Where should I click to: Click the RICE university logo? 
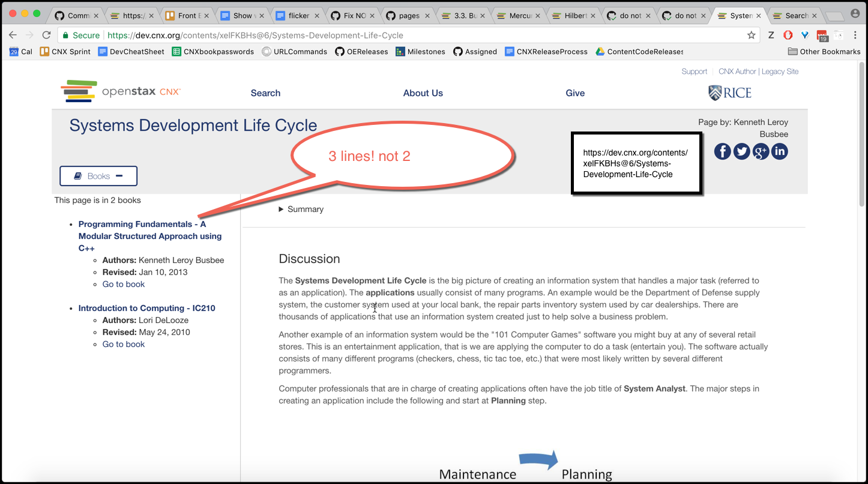click(x=729, y=92)
